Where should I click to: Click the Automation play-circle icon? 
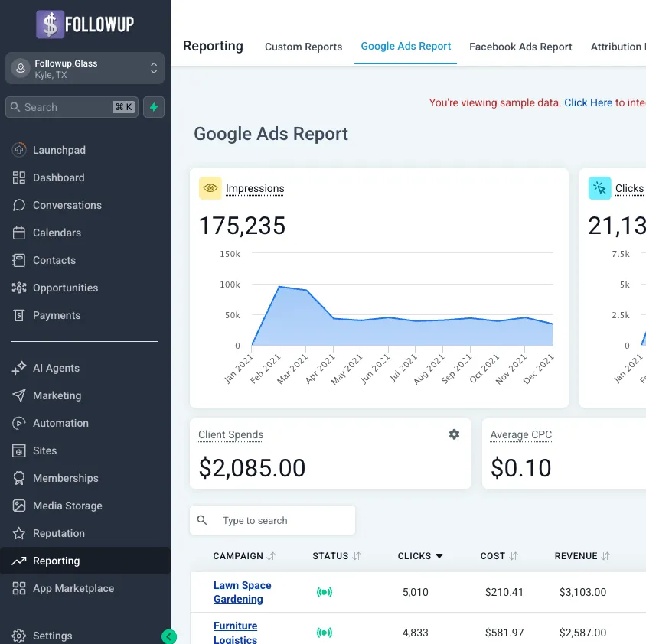click(19, 423)
